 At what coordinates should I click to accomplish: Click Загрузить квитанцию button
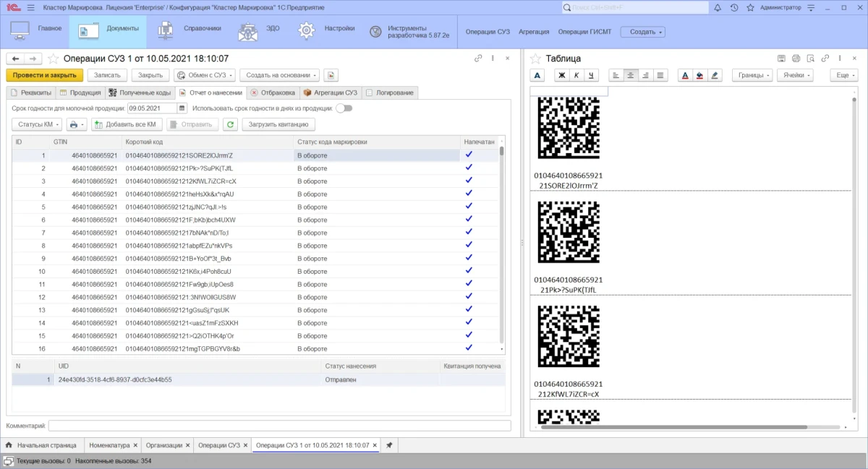278,124
